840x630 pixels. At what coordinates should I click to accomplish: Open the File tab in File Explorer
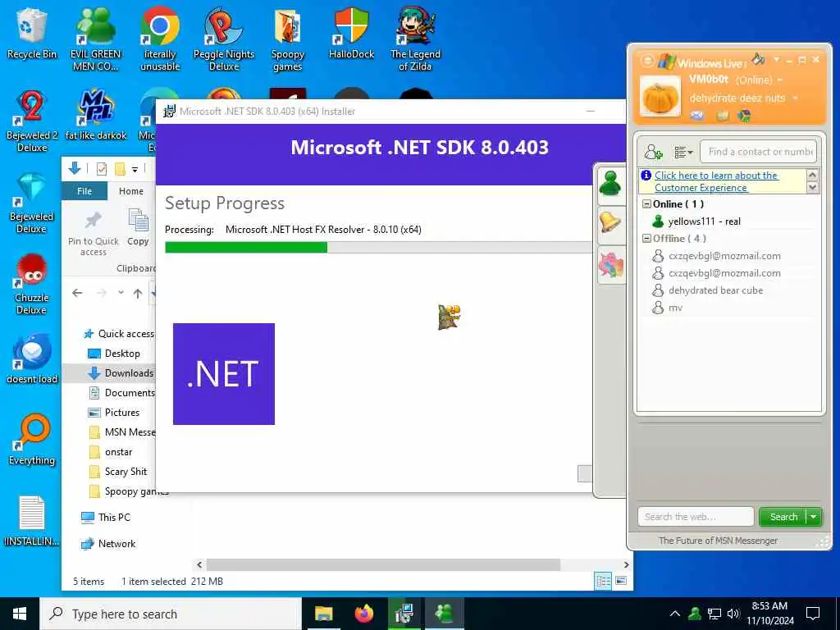click(84, 191)
